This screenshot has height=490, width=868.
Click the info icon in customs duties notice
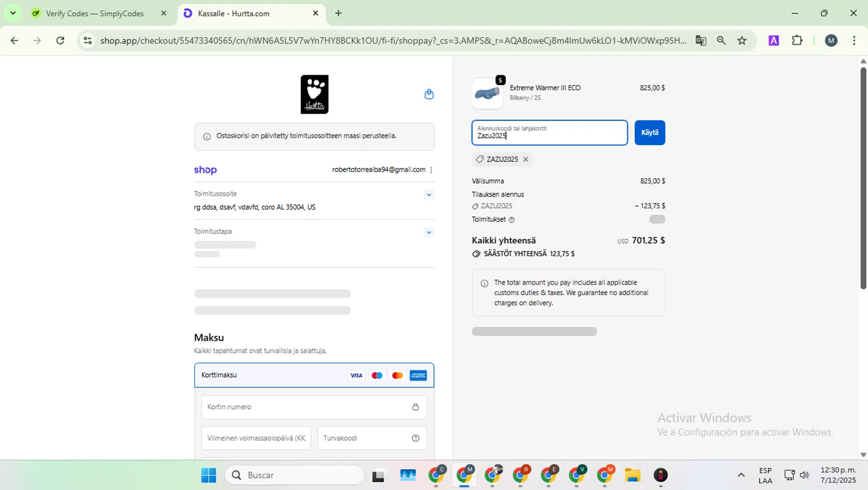[484, 283]
